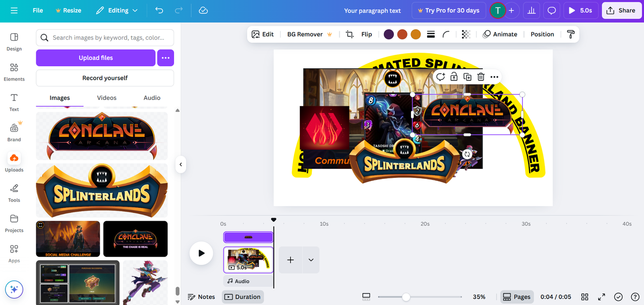
Task: Select the Crop tool icon
Action: point(350,34)
